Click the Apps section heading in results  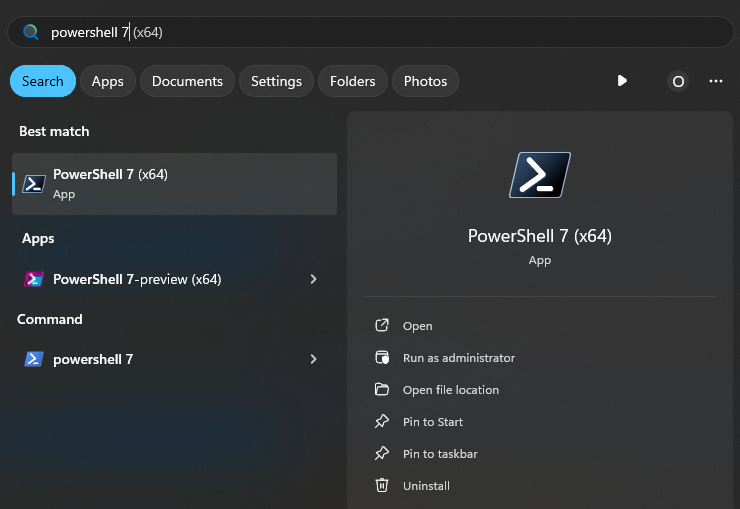tap(38, 239)
